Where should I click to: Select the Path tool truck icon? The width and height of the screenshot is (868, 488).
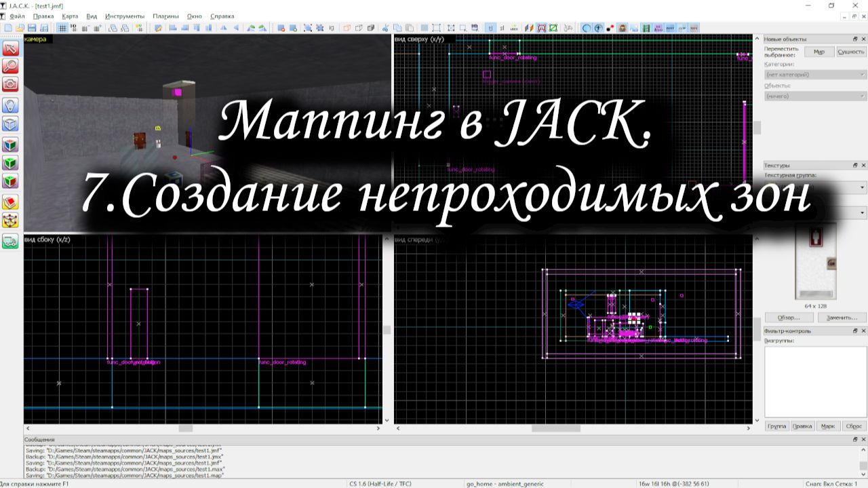11,241
